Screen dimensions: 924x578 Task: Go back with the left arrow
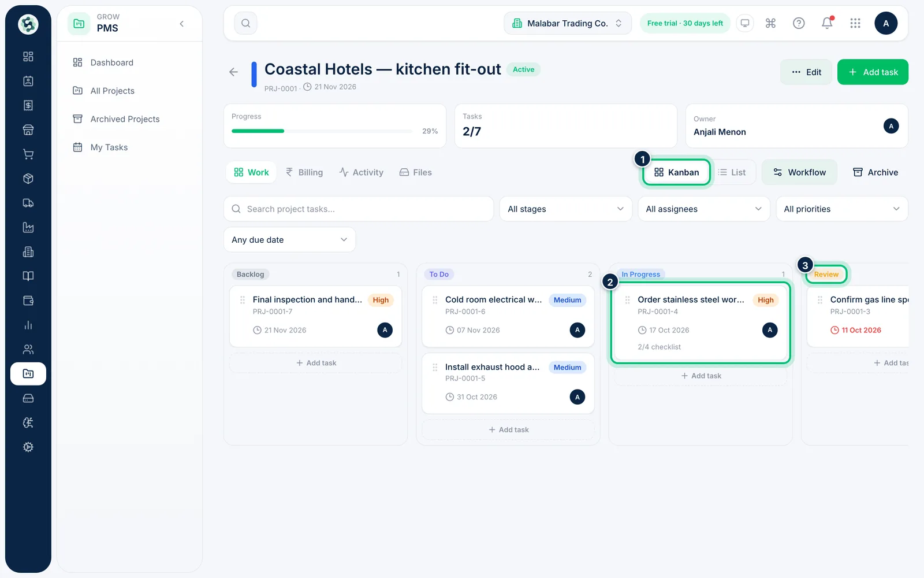233,72
